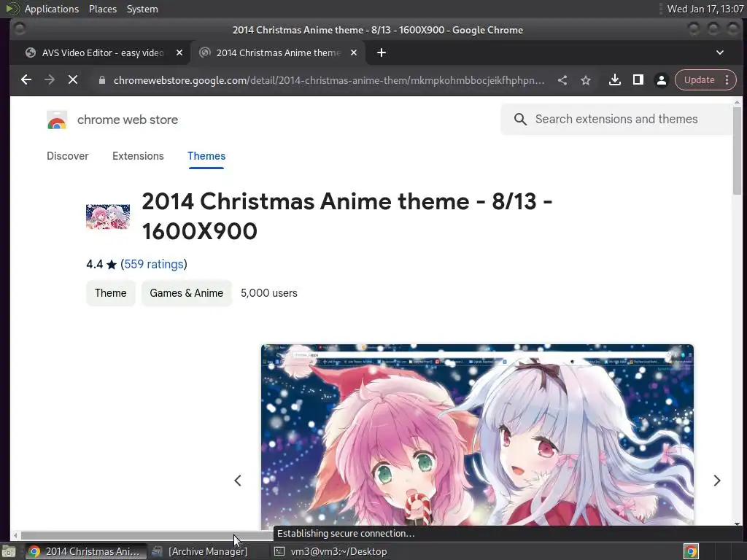Click the theme's small thumbnail icon

(x=108, y=217)
